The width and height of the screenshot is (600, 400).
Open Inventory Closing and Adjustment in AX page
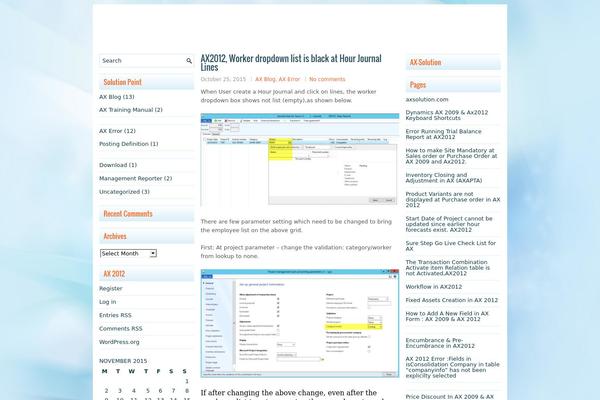pos(444,178)
